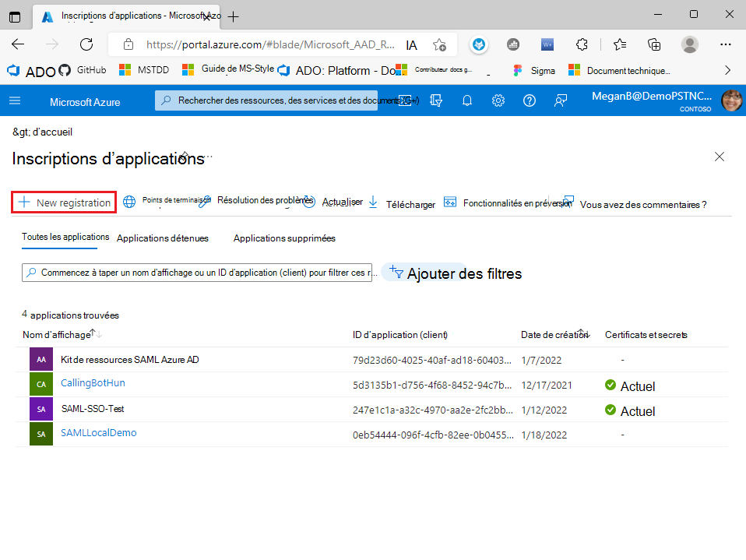The width and height of the screenshot is (746, 560).
Task: Open Azure notifications bell
Action: pyautogui.click(x=467, y=100)
